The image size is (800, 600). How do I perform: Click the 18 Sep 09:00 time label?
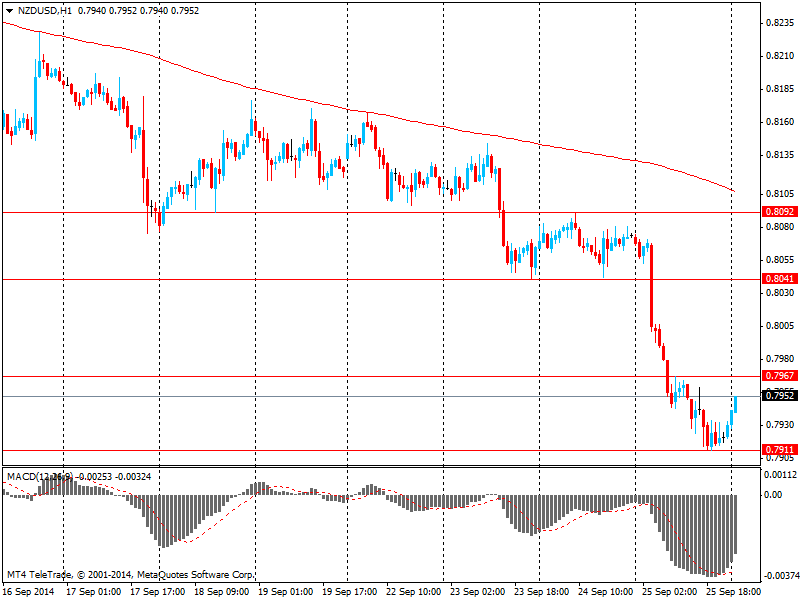221,592
